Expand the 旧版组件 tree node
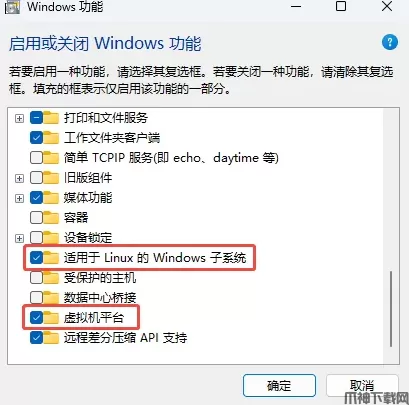This screenshot has height=405, width=409. point(19,178)
